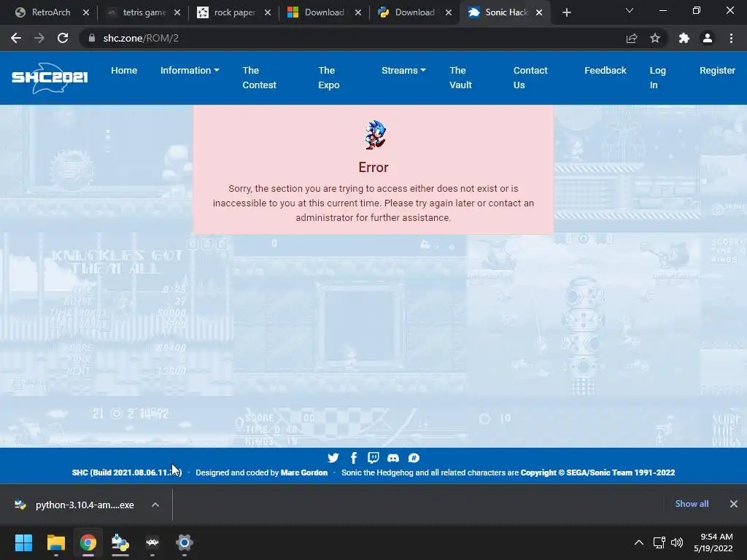Click the python exe download file icon

pos(20,505)
